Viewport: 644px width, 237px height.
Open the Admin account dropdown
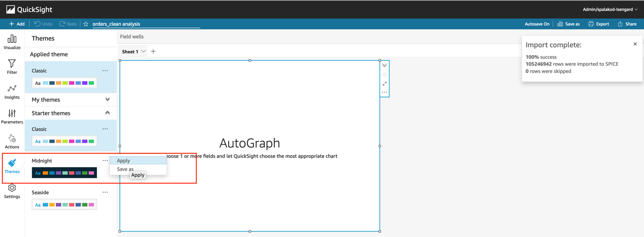point(610,9)
